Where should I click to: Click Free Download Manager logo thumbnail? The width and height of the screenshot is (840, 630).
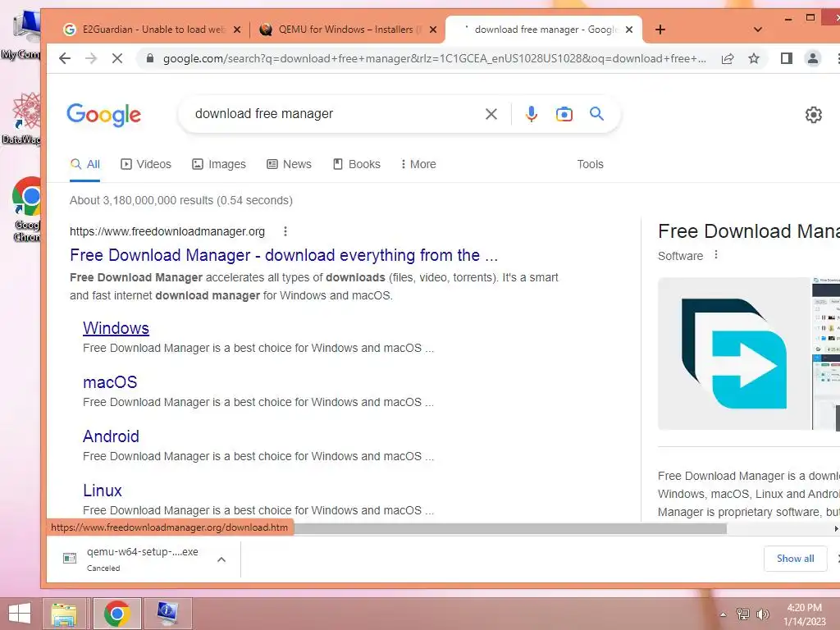click(734, 354)
